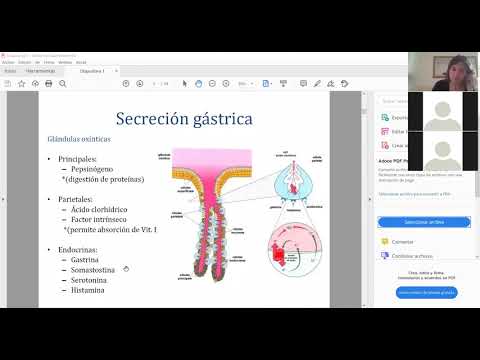Screen dimensions: 480x360
Task: Switch to the Herramientas tab
Action: click(x=40, y=71)
